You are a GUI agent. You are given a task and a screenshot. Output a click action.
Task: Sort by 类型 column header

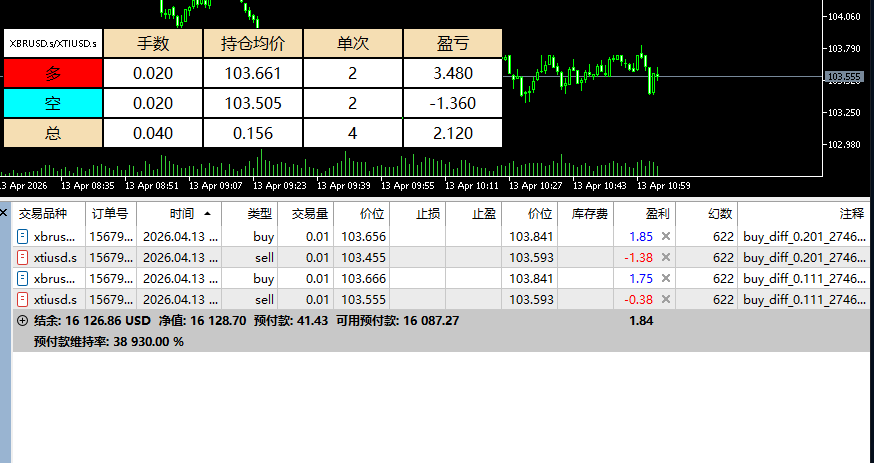[x=249, y=213]
